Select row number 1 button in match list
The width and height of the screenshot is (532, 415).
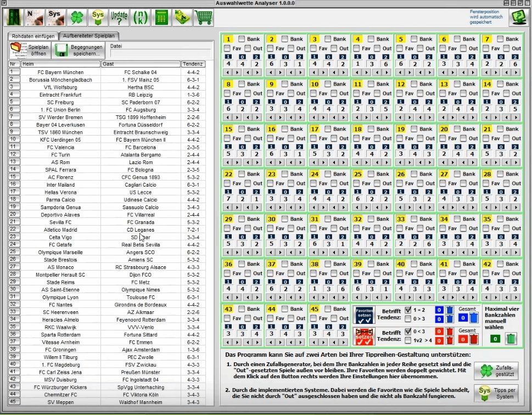(x=14, y=72)
